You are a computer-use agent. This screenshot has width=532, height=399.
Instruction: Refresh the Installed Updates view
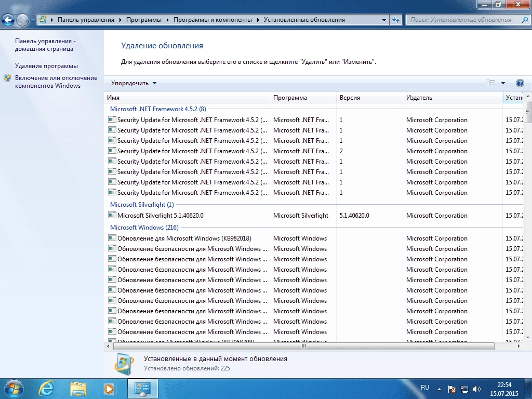tap(395, 20)
